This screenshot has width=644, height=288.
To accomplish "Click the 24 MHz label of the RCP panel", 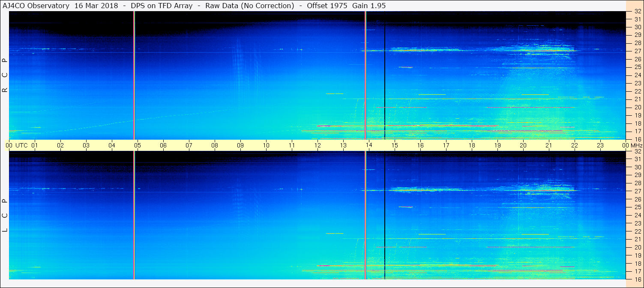I will pos(638,75).
